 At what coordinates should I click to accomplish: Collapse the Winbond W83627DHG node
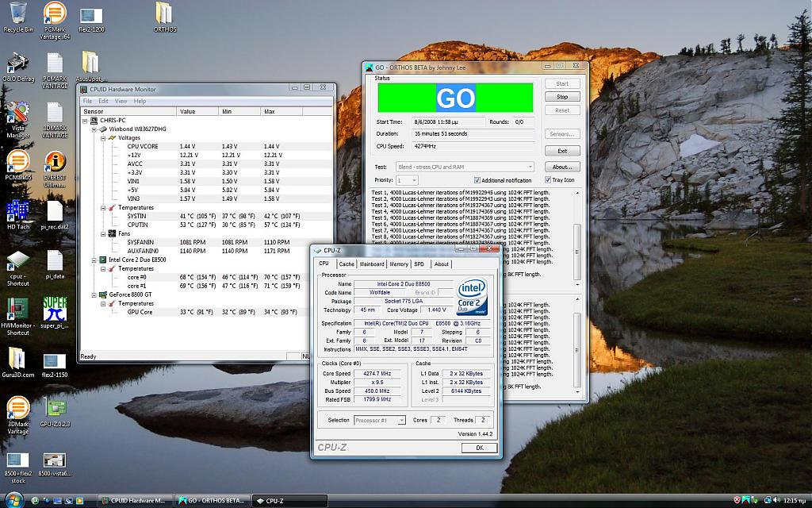94,129
